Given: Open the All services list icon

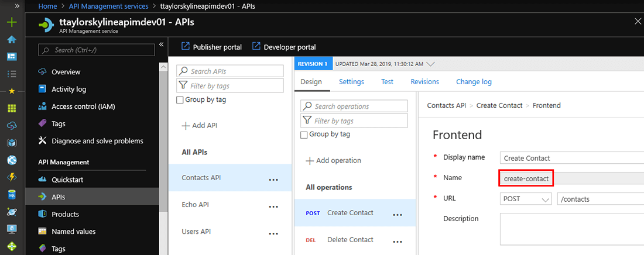Looking at the screenshot, I should pos(12,74).
